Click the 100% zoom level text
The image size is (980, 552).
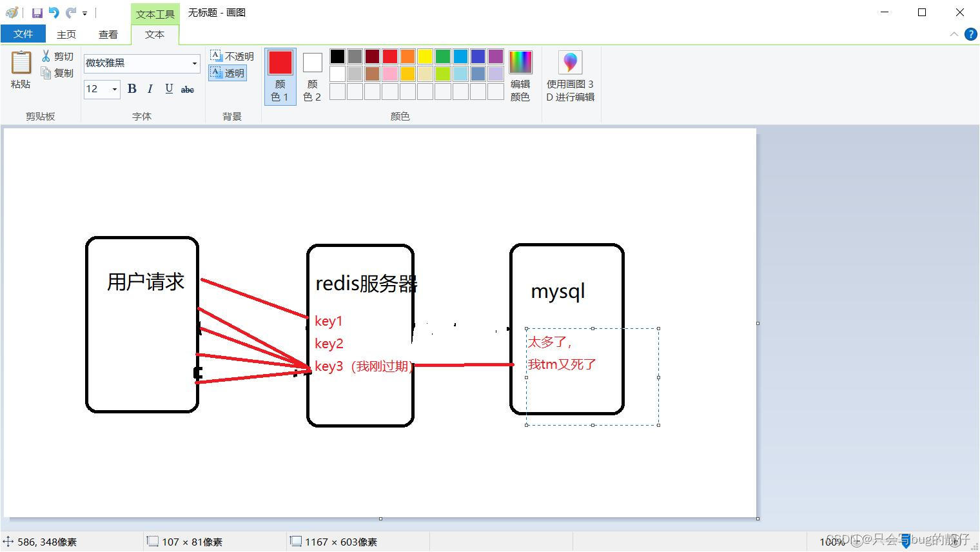pos(832,542)
